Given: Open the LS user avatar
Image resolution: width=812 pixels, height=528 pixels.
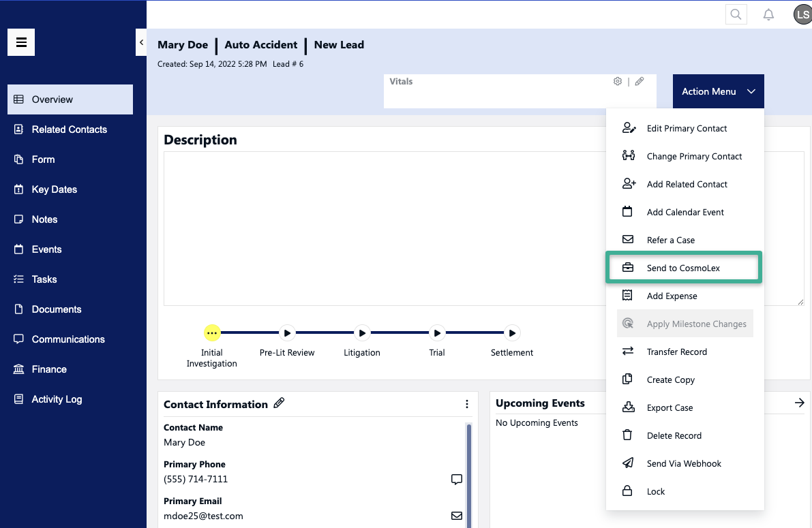Looking at the screenshot, I should point(803,14).
